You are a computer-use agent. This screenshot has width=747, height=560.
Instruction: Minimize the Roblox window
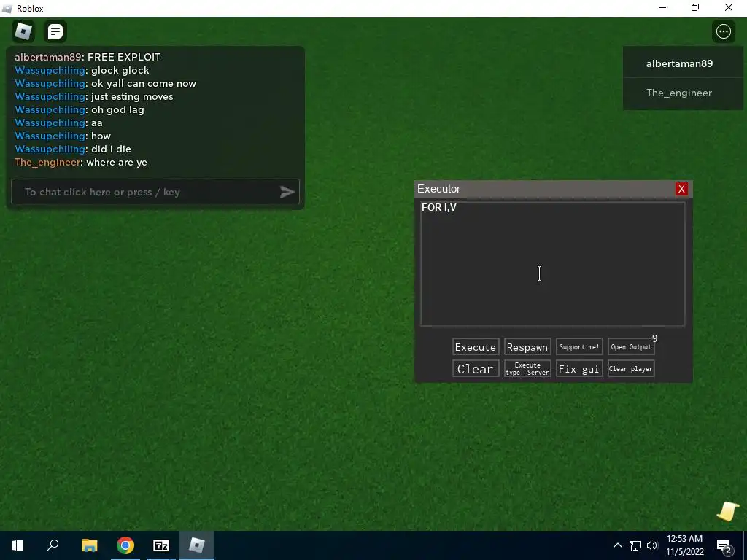click(x=662, y=7)
